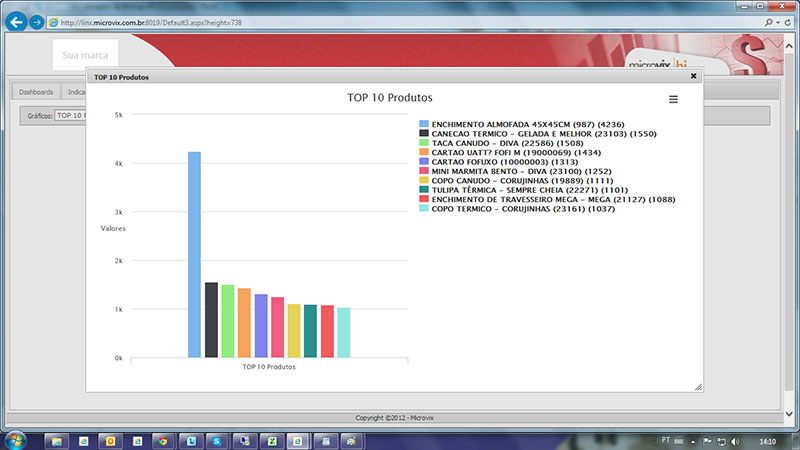Switch to the Dashboards tab
This screenshot has width=800, height=450.
[x=36, y=91]
